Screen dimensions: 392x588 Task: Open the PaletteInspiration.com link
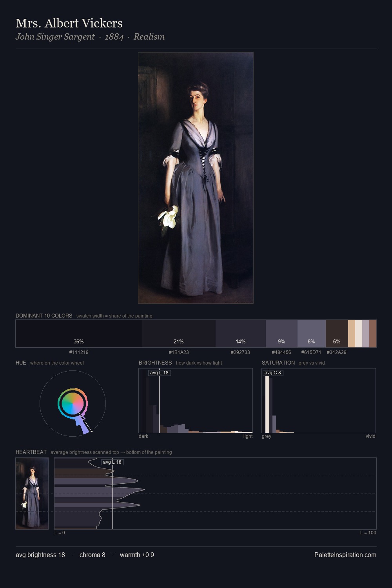345,555
